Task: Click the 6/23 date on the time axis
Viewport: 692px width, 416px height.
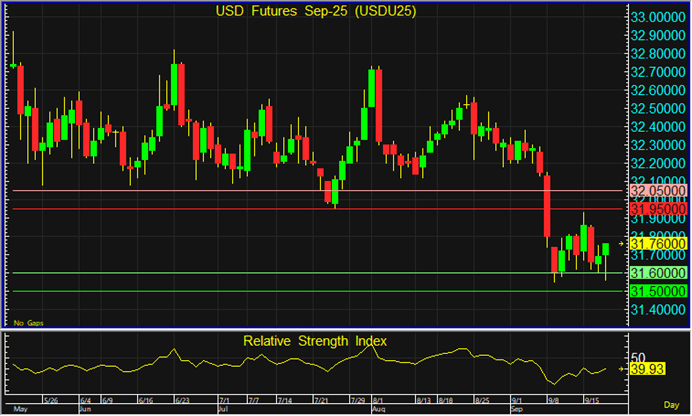Action: pos(182,400)
